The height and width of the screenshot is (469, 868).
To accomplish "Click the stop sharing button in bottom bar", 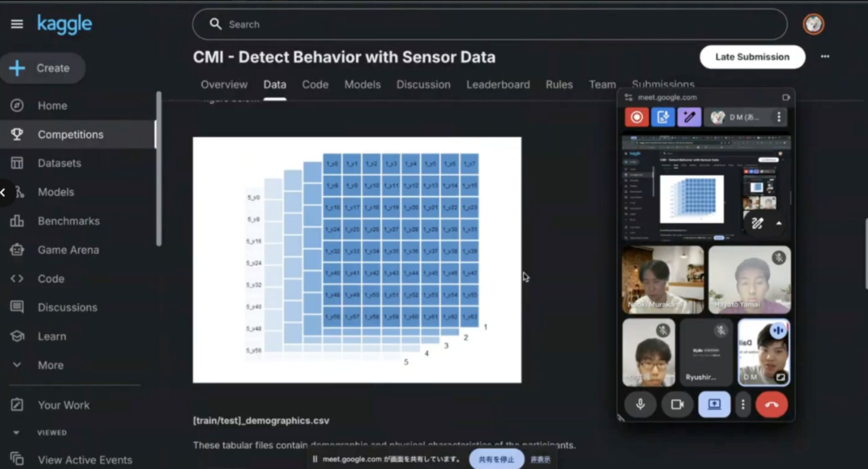I will pyautogui.click(x=496, y=459).
